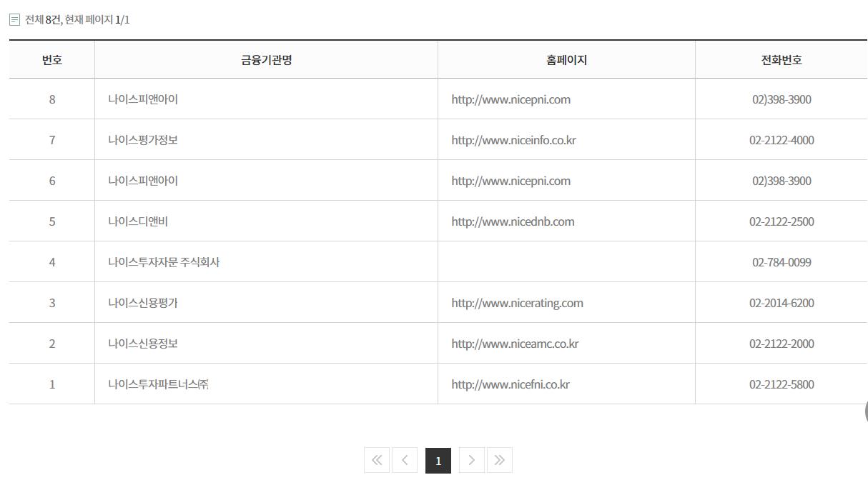Click row number 4 in 번호 column
The image size is (868, 485).
pyautogui.click(x=51, y=262)
